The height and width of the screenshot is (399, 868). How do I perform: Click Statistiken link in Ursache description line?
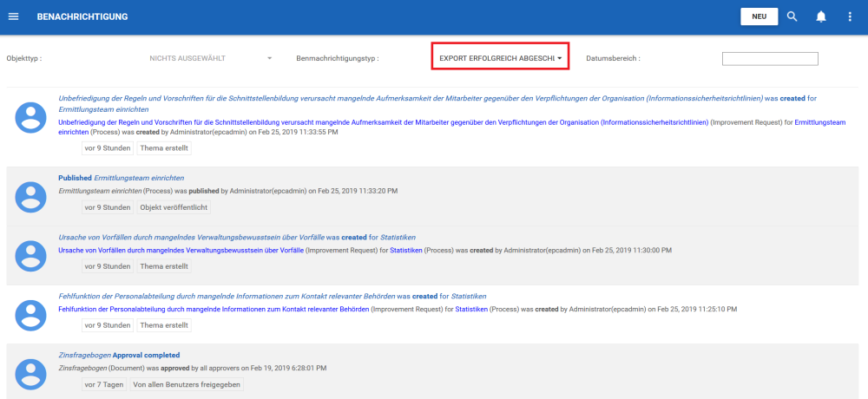click(405, 251)
